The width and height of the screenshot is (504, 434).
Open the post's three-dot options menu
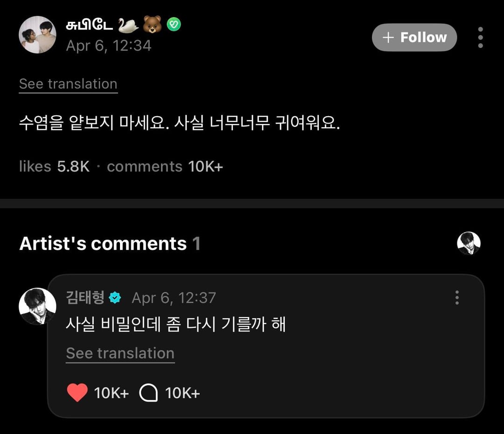(x=480, y=38)
